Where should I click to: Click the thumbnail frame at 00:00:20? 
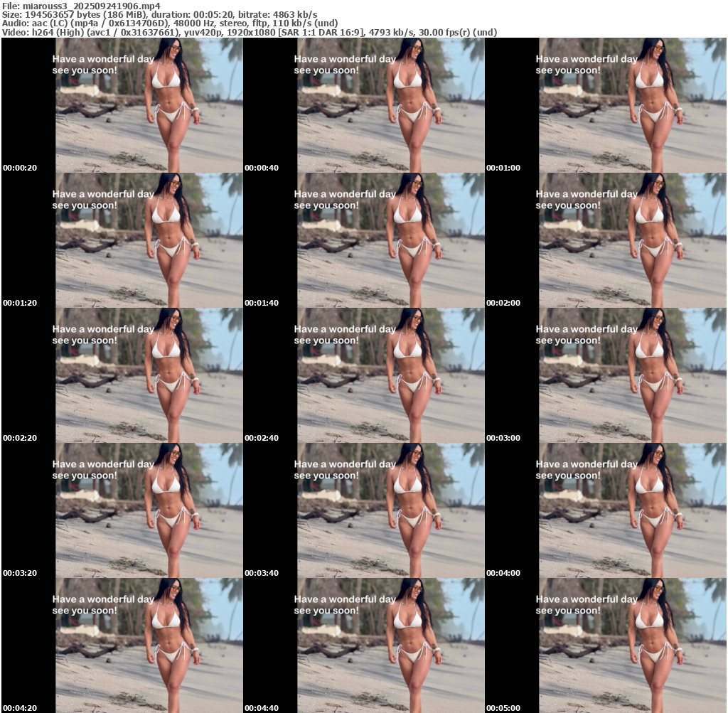click(x=122, y=105)
